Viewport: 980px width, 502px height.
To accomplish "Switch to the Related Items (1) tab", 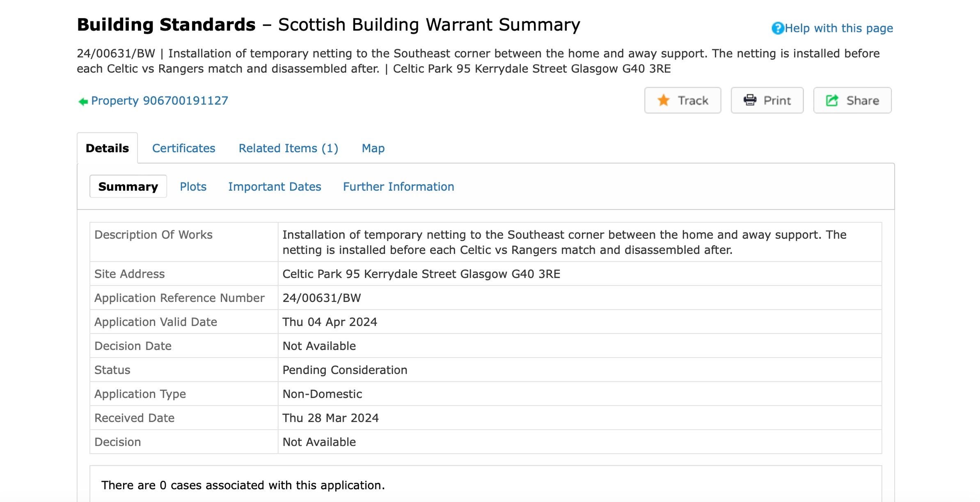I will [x=288, y=148].
